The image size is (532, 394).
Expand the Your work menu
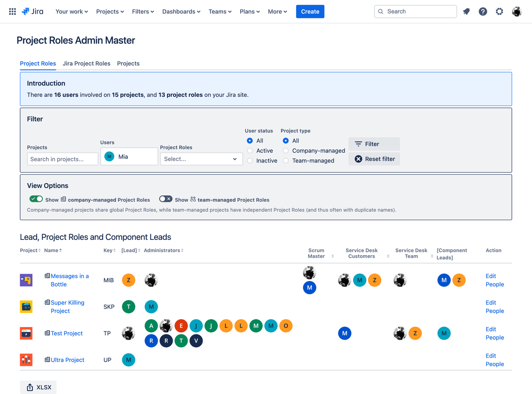click(x=72, y=11)
